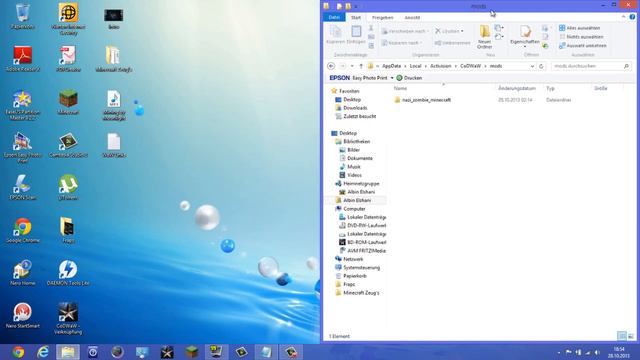
Task: Launch Google Chrome from the desktop
Action: [x=22, y=231]
